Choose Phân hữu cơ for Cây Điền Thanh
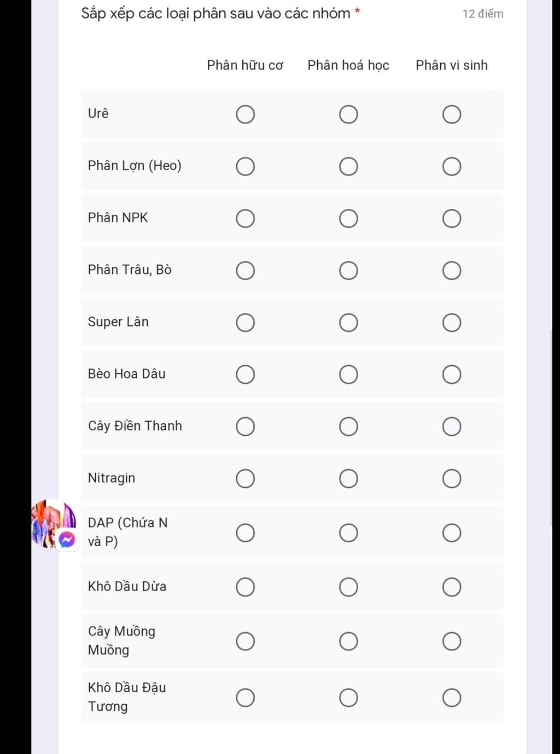This screenshot has width=560, height=754. (245, 426)
